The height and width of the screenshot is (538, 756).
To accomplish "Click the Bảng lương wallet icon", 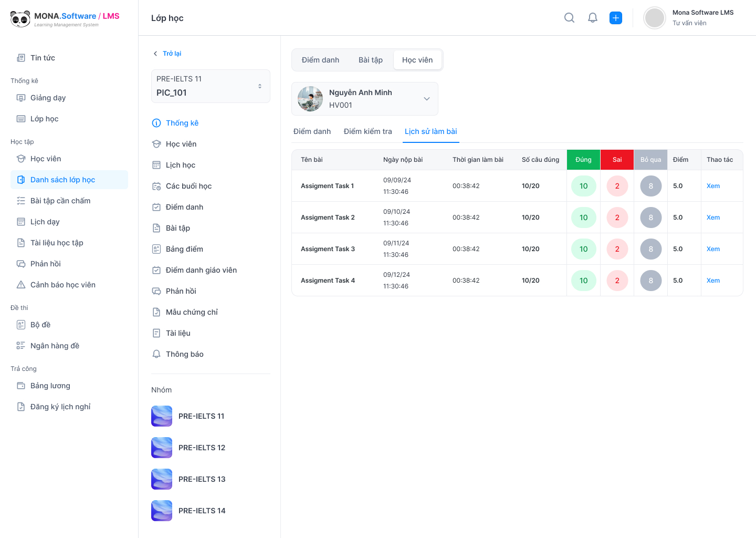I will [x=21, y=386].
